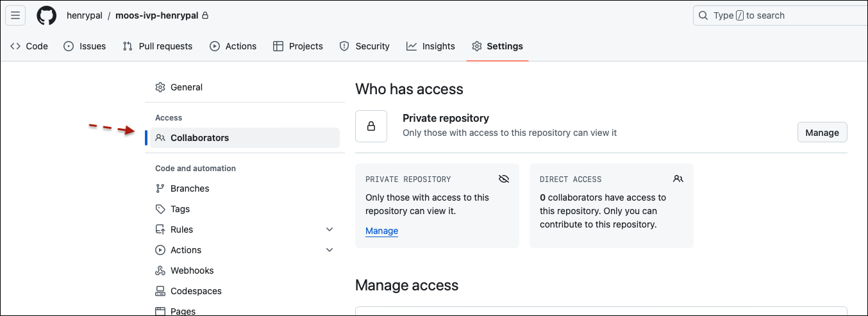Screen dimensions: 868x316
Task: Click the Codespaces icon in sidebar
Action: pos(160,291)
